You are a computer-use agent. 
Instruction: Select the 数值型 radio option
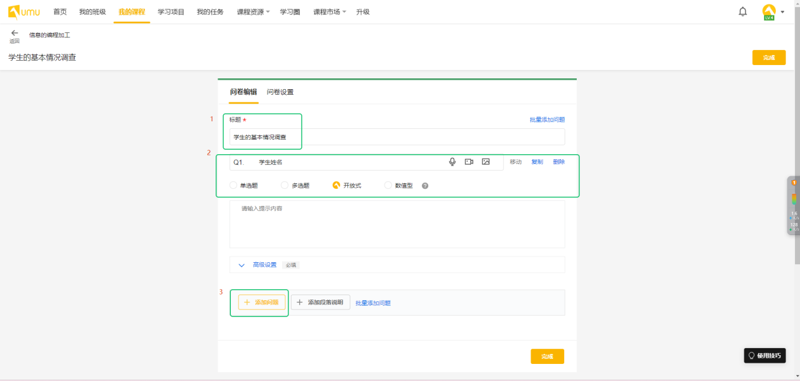(398, 186)
